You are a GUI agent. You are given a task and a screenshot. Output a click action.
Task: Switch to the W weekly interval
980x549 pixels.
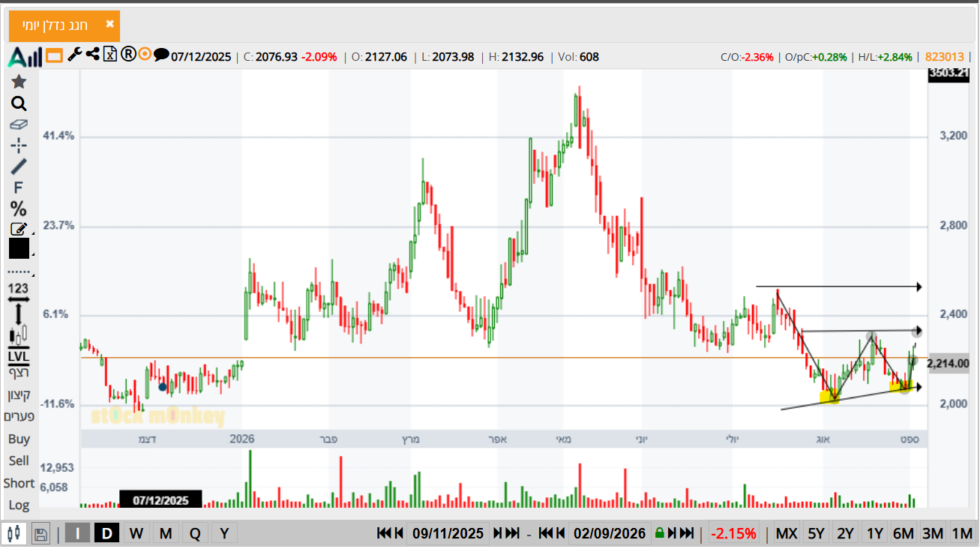coord(136,533)
